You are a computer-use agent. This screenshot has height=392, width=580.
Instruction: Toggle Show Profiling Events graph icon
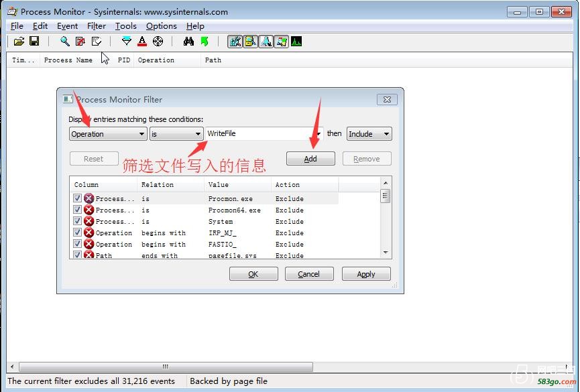[x=296, y=42]
